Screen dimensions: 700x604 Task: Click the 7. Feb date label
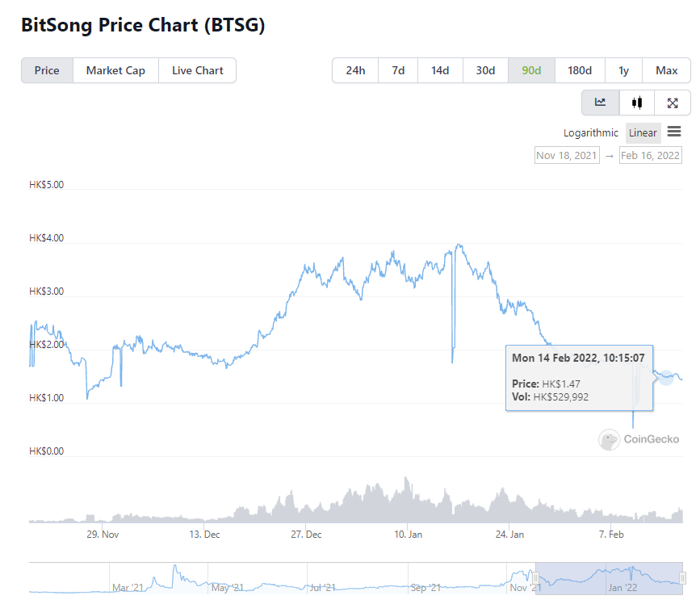point(611,535)
